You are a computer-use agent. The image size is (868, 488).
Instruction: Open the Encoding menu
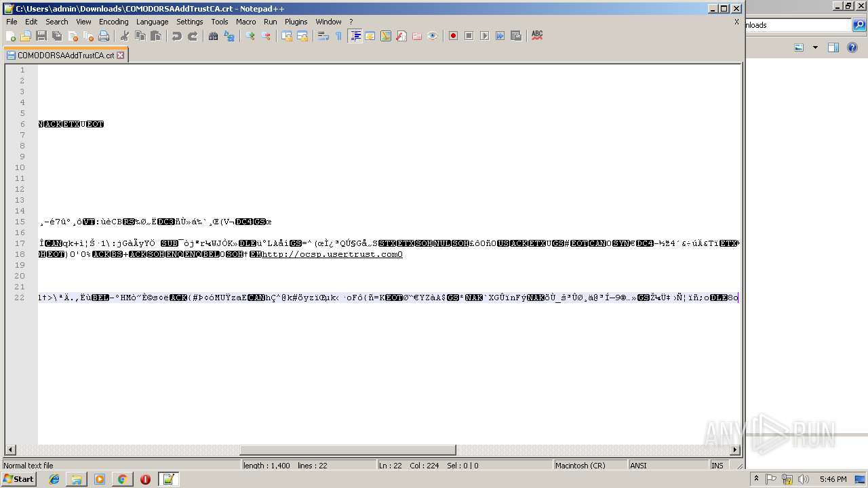pos(113,22)
